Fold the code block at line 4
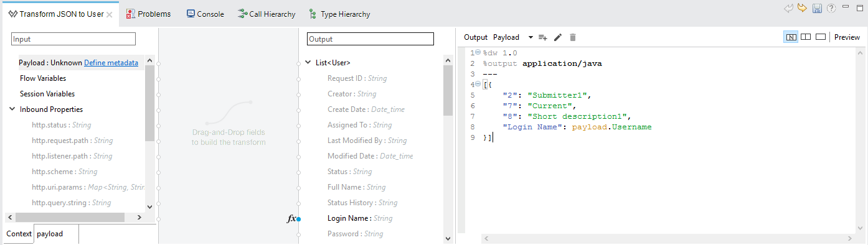This screenshot has height=245, width=868. [478, 85]
